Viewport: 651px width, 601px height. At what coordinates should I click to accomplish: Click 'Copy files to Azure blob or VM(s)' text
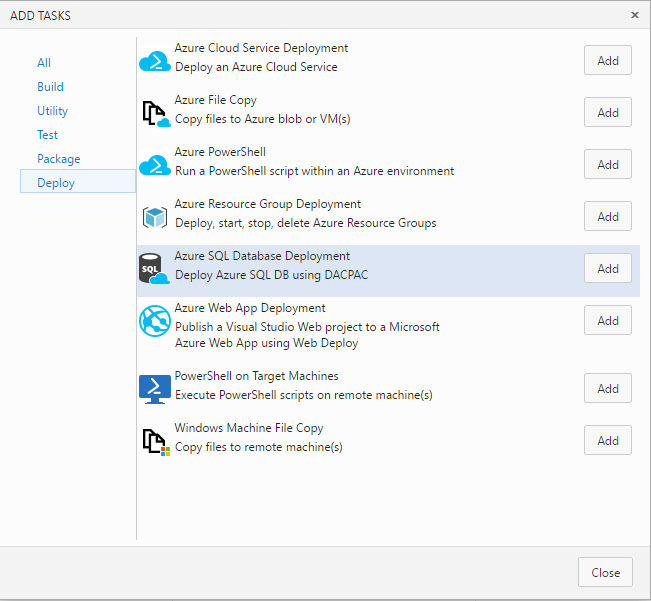point(262,119)
